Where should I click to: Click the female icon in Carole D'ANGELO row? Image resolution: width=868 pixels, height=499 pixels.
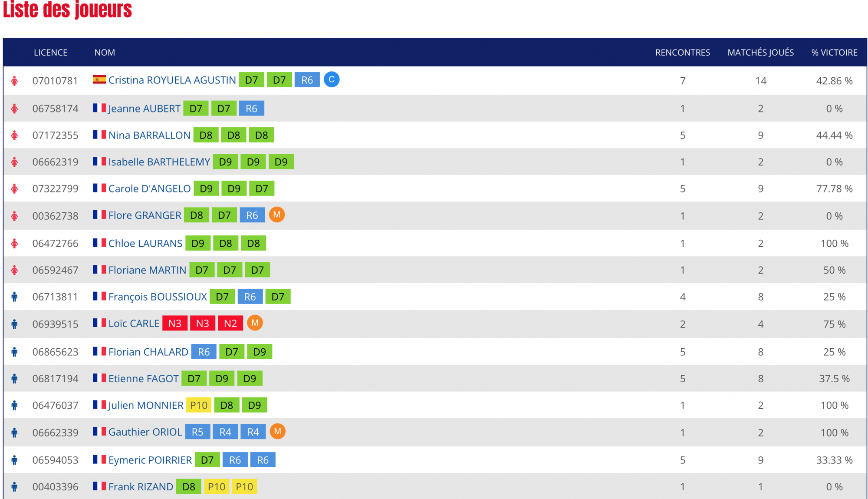tap(15, 189)
